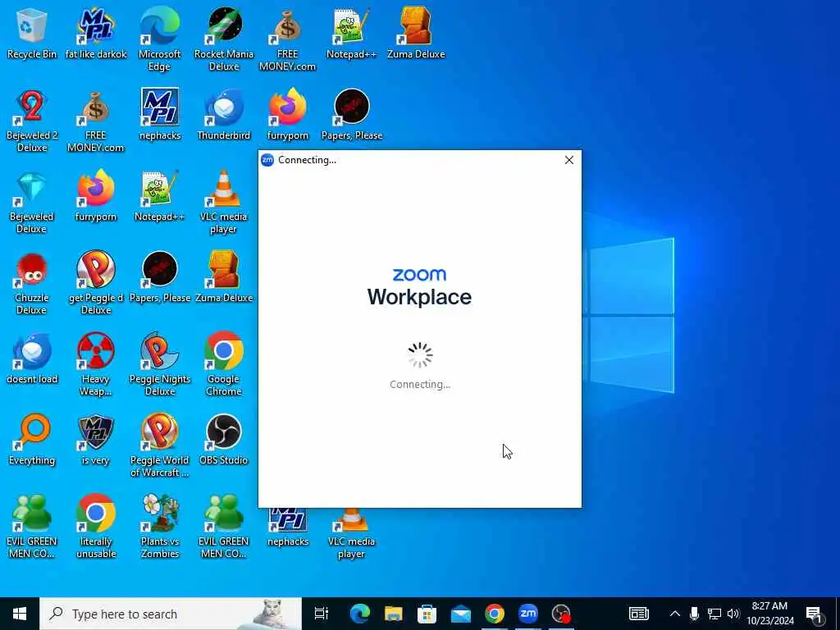Select VLC media player shortcut above Zuma Deluxe

[x=224, y=202]
